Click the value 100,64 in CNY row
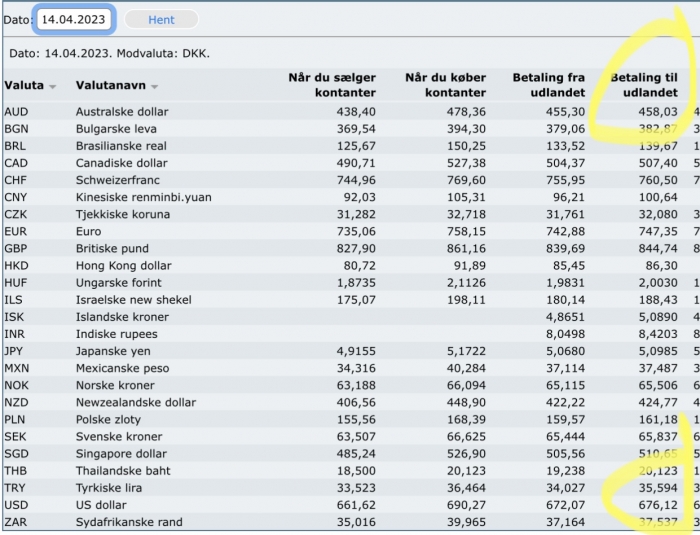The image size is (700, 535). [x=658, y=197]
